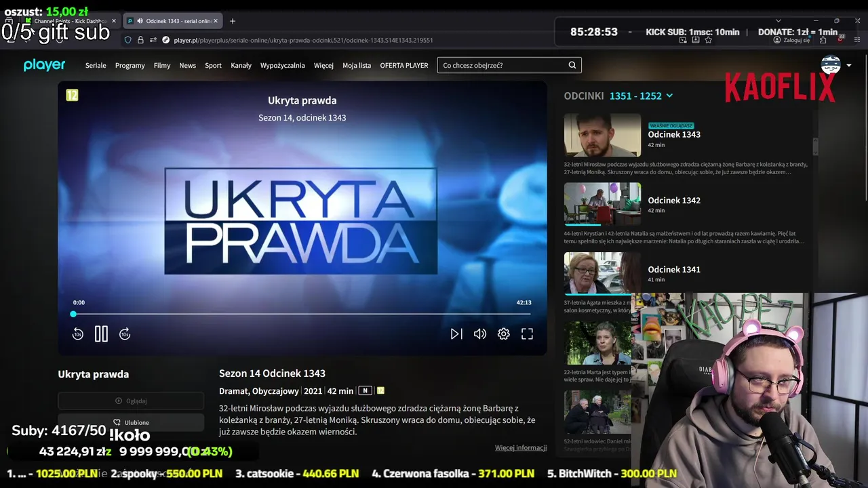This screenshot has height=488, width=868.
Task: Open the Więcej menu
Action: (323, 65)
